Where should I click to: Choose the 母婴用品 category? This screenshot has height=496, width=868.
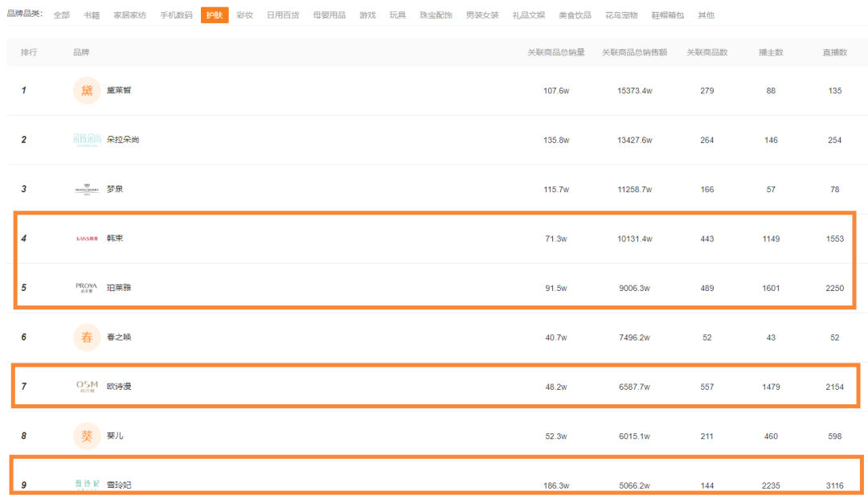pyautogui.click(x=330, y=15)
